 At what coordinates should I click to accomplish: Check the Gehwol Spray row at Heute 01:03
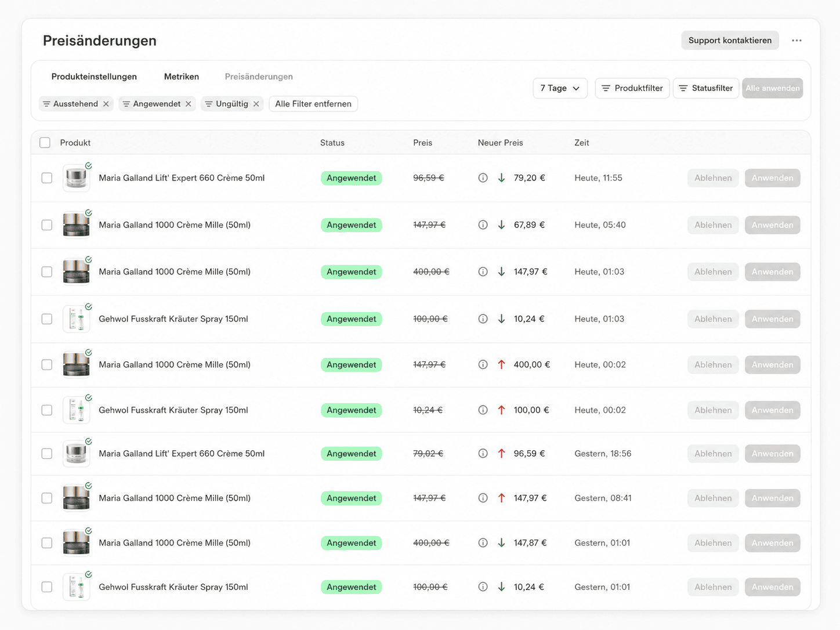pos(47,319)
